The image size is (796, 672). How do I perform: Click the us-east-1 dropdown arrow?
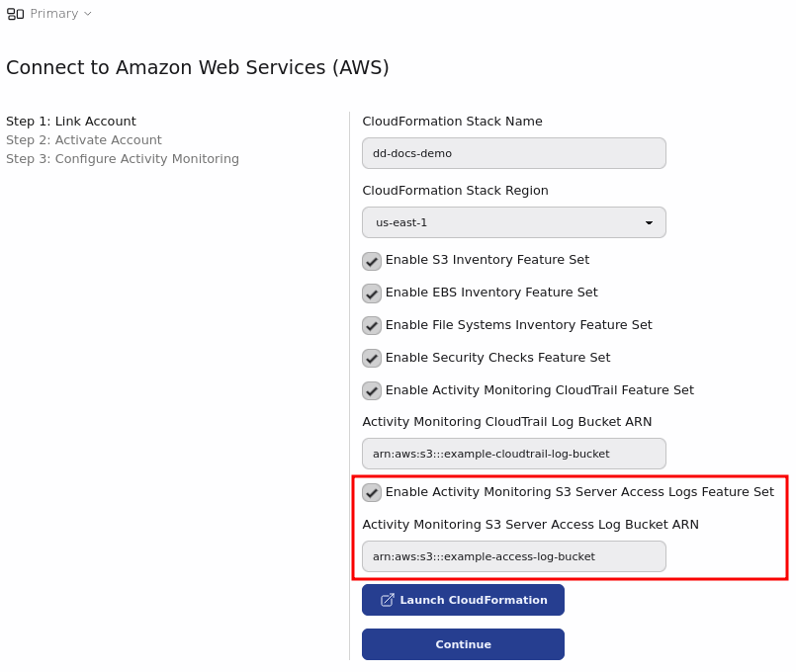pyautogui.click(x=649, y=222)
